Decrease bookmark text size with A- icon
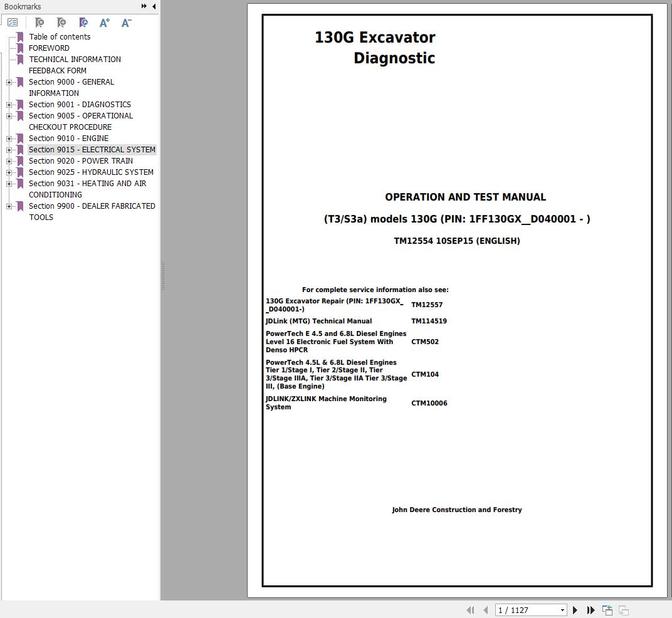Screen dimensions: 672x618 (x=125, y=22)
